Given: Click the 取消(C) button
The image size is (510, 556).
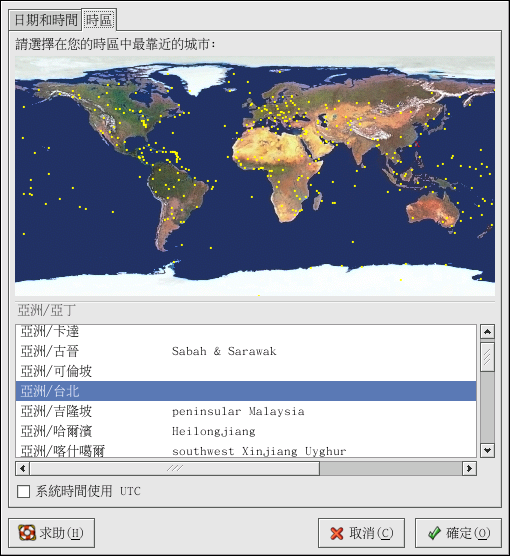Looking at the screenshot, I should click(361, 533).
